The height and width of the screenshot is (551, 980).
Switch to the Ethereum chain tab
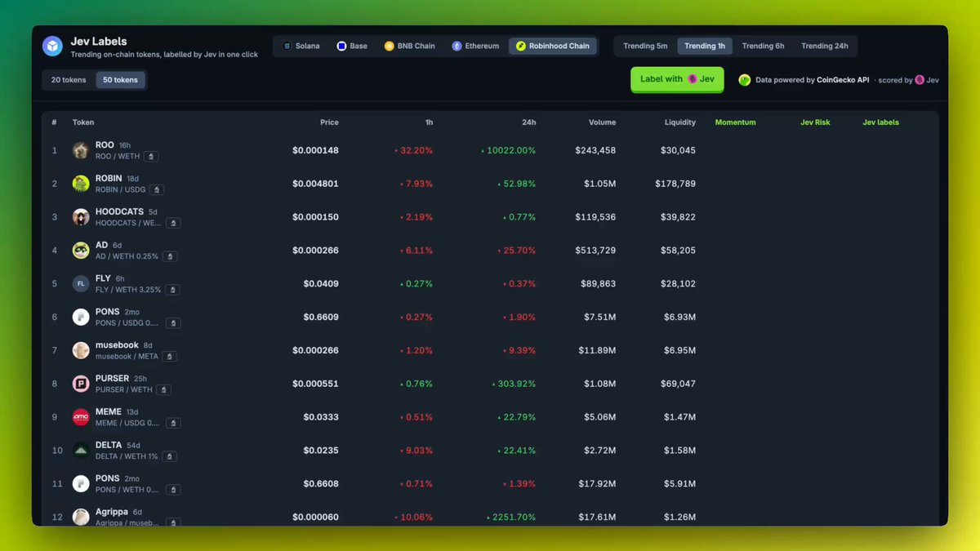[x=475, y=47]
